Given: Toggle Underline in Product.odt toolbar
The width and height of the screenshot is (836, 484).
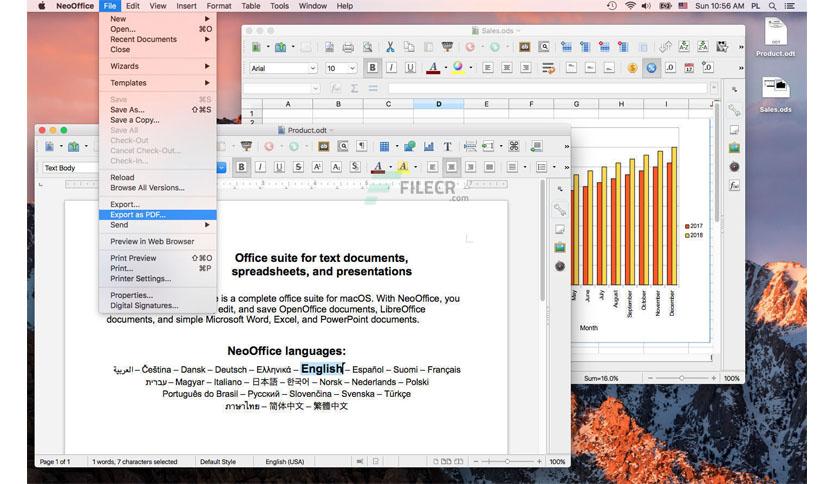Looking at the screenshot, I should [279, 167].
